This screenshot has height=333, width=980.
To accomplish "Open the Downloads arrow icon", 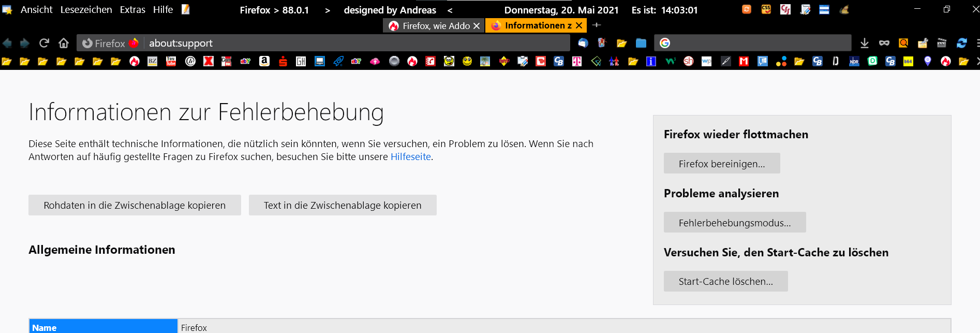I will [864, 43].
